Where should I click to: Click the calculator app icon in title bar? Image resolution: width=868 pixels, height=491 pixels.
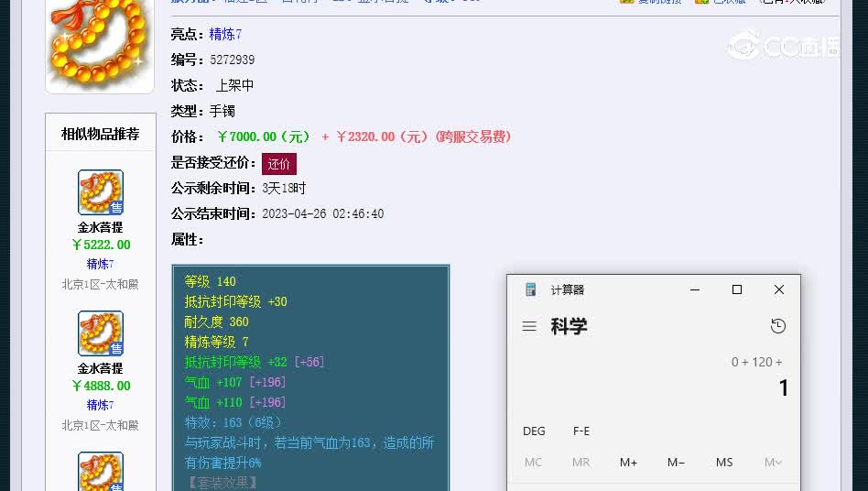click(x=531, y=289)
